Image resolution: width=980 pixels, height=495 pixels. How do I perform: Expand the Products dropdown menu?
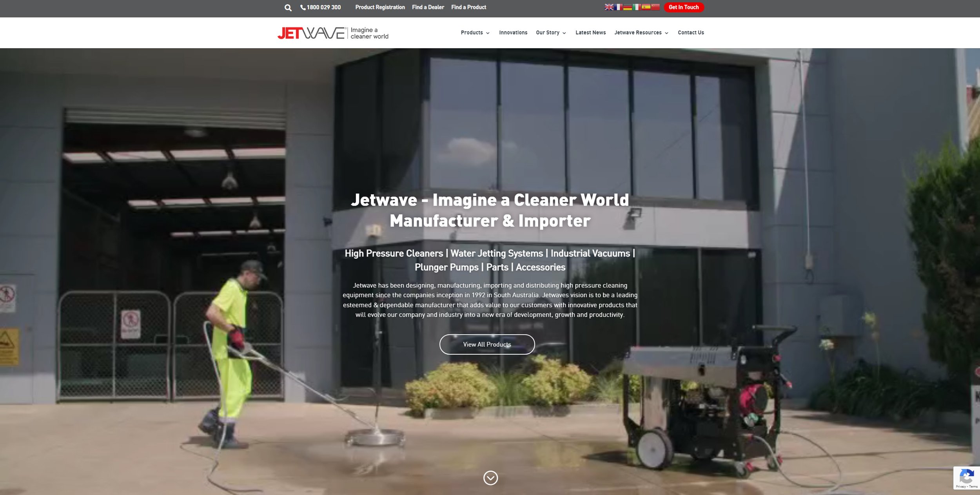tap(475, 33)
